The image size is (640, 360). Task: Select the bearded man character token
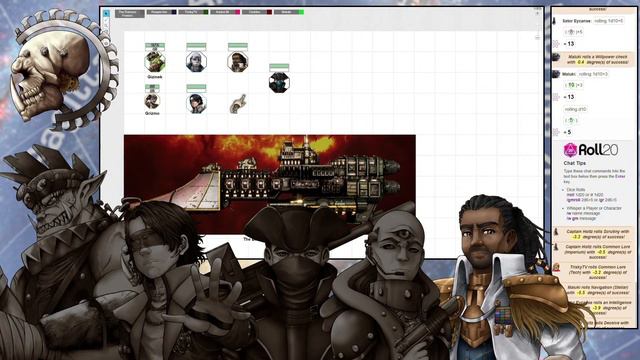coord(238,62)
